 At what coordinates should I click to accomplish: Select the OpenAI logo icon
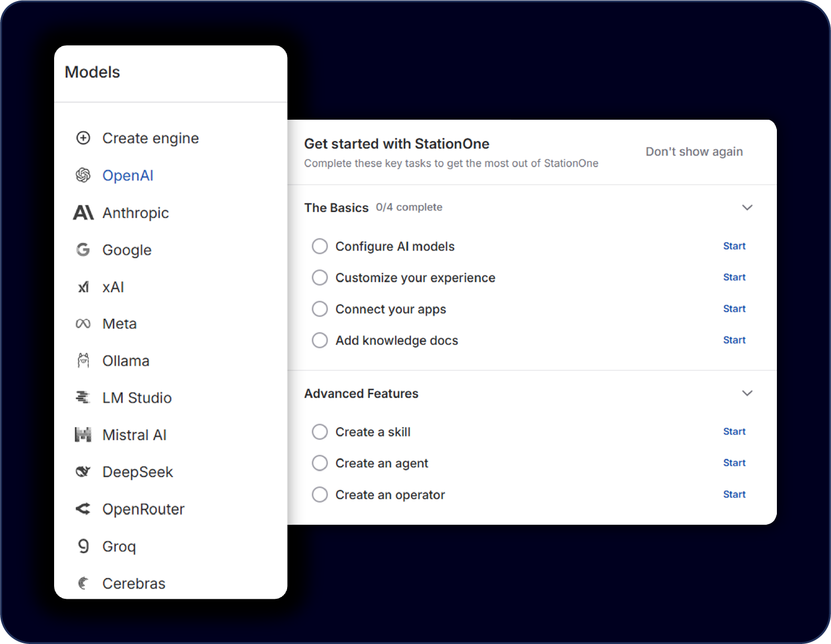(x=83, y=175)
